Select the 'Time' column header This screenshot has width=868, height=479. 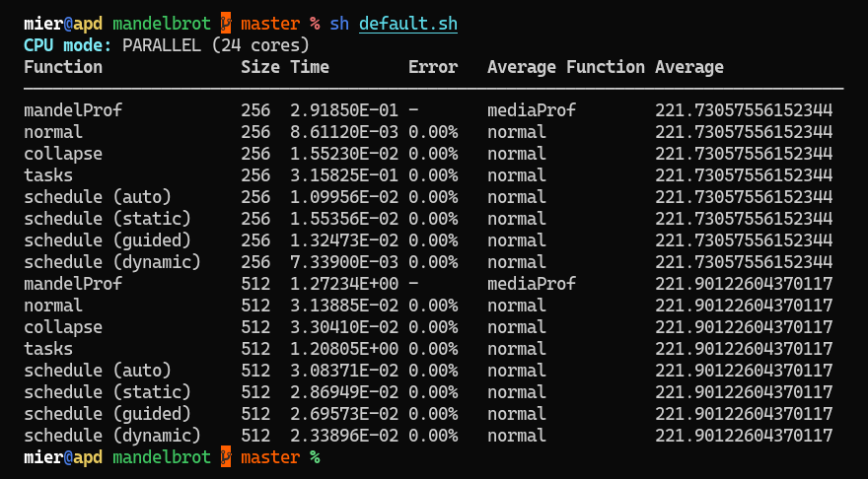pos(310,67)
